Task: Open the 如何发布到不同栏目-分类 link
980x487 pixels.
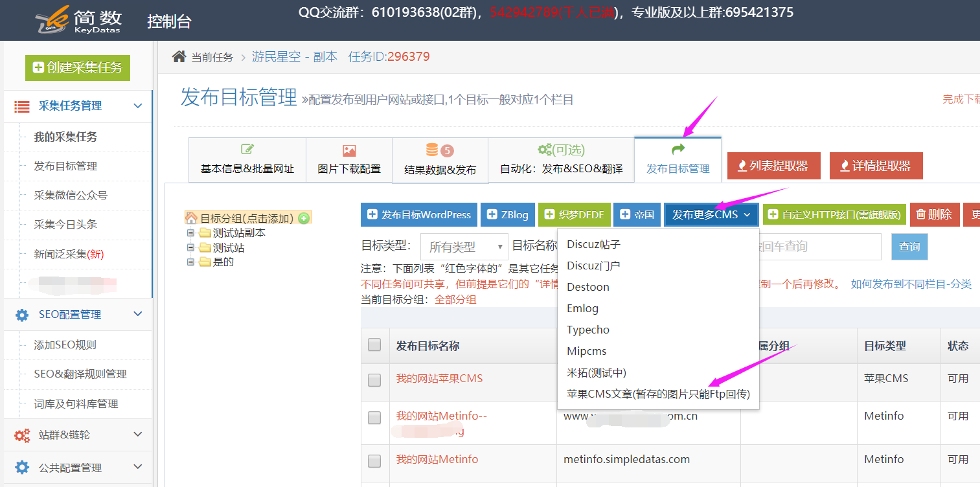Action: [x=911, y=284]
